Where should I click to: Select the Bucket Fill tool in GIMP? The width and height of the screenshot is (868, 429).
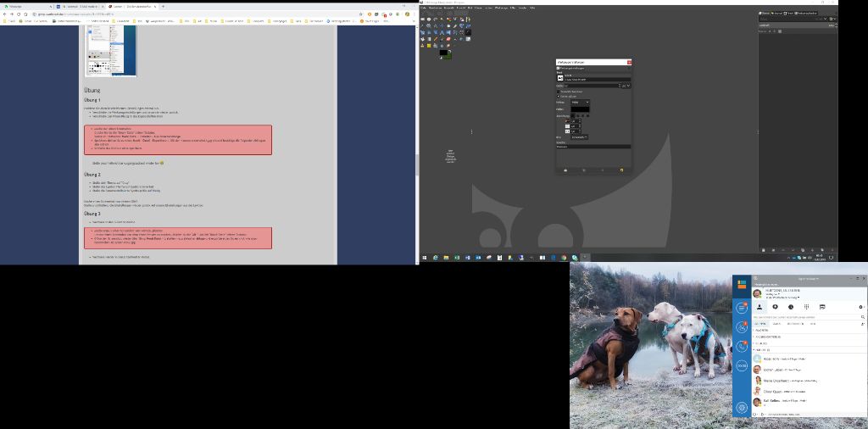[x=422, y=39]
